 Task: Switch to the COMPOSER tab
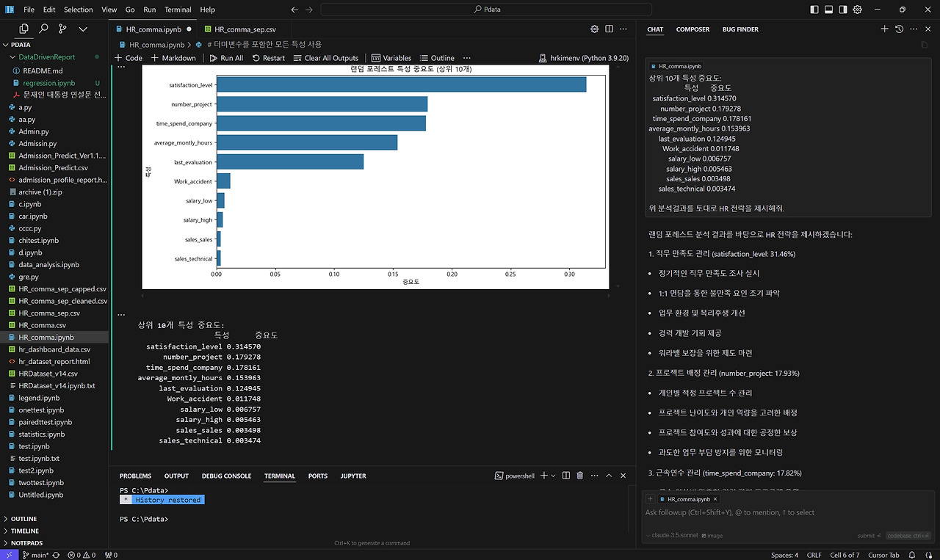pos(693,29)
